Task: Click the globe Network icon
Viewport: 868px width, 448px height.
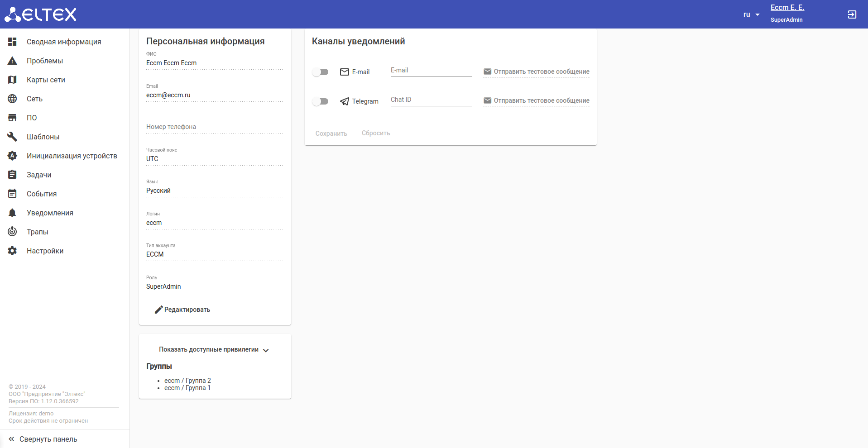Action: tap(12, 99)
